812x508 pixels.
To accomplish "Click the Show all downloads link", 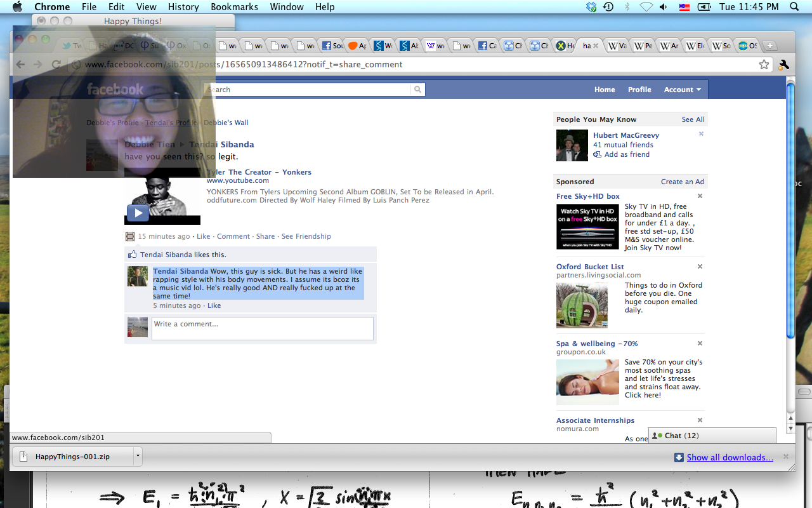I will tap(730, 457).
